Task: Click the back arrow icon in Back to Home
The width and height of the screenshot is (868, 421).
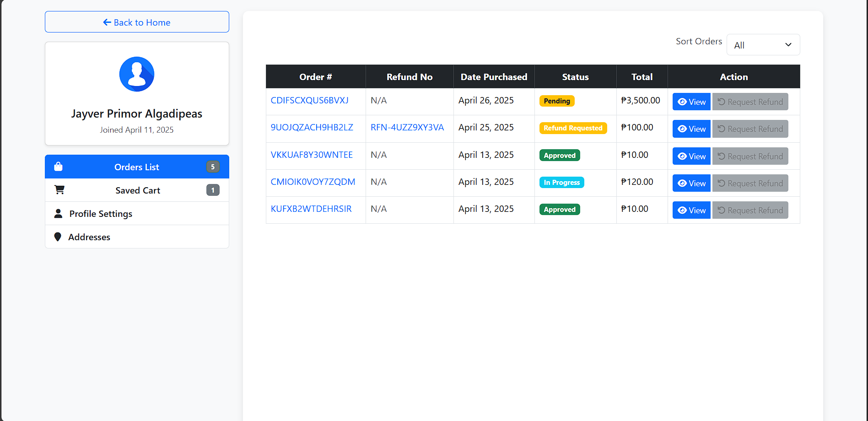Action: point(106,22)
